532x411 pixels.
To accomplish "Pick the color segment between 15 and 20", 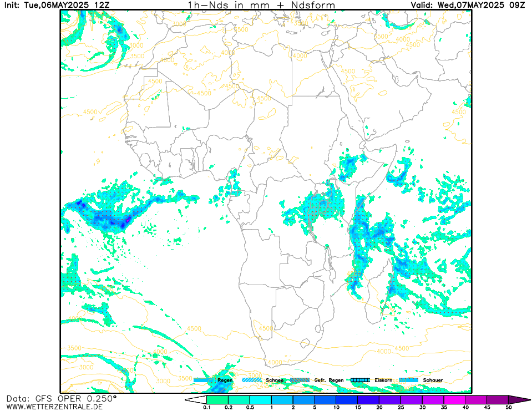I will (368, 400).
